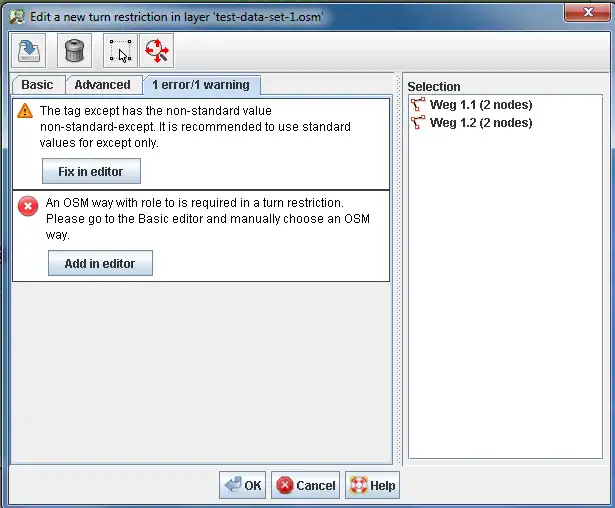615x508 pixels.
Task: Click the non-standard except warning message text
Action: (x=195, y=127)
